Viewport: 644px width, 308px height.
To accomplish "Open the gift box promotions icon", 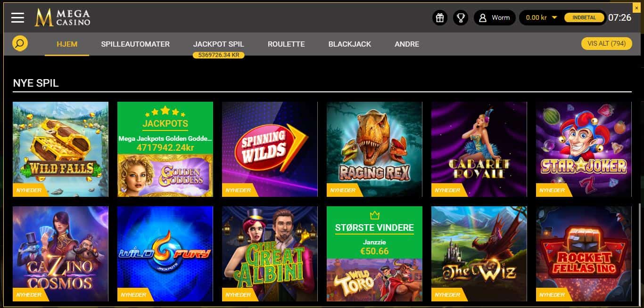I will click(x=440, y=18).
